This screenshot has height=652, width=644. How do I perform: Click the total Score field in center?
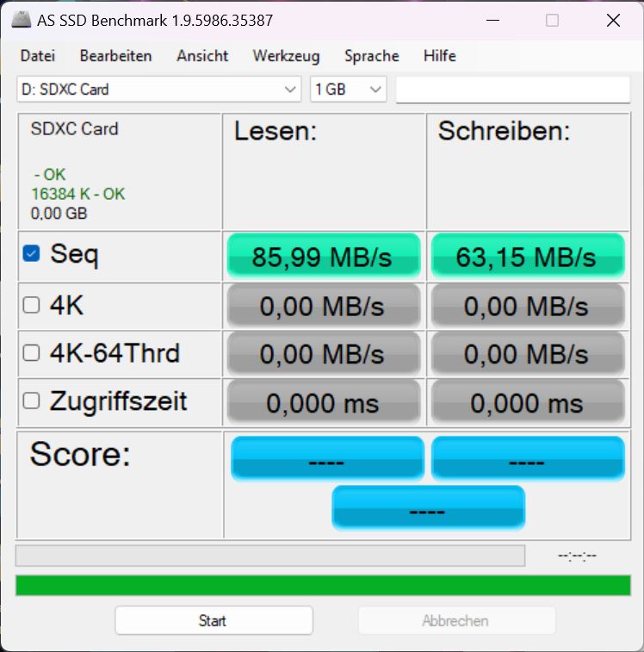[428, 507]
